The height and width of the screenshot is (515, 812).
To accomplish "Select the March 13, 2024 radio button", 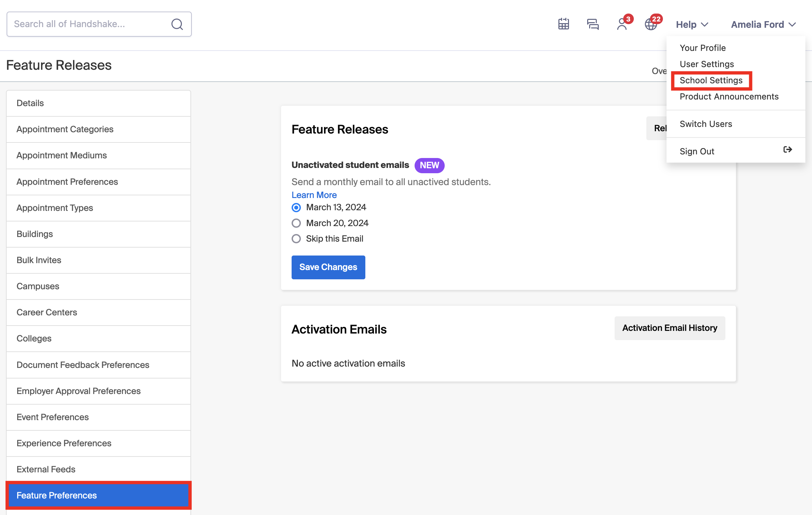I will [x=296, y=208].
